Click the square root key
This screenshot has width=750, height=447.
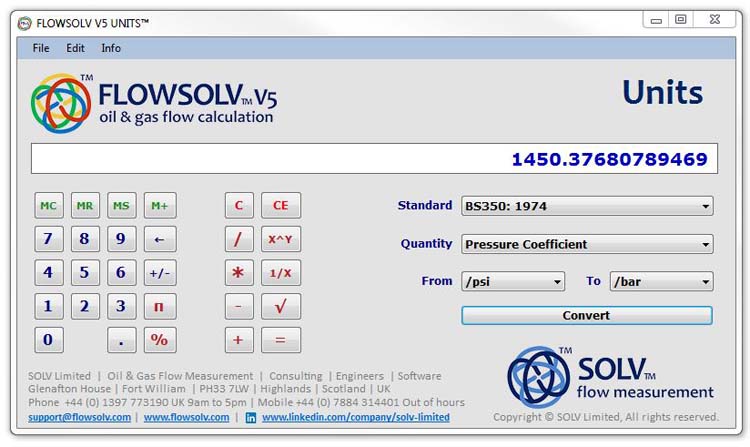pyautogui.click(x=281, y=306)
